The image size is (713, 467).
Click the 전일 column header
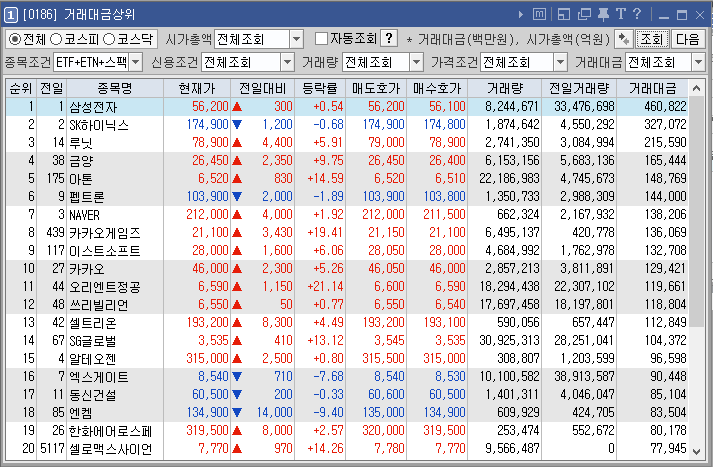(x=51, y=89)
